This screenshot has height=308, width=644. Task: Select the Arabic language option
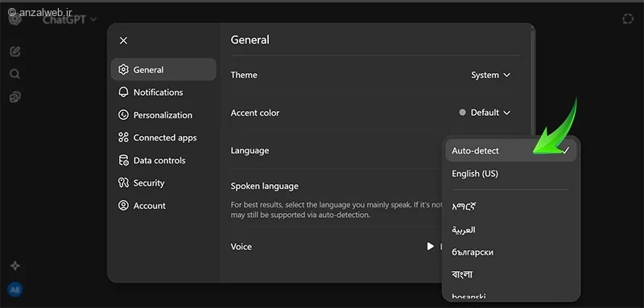point(464,230)
